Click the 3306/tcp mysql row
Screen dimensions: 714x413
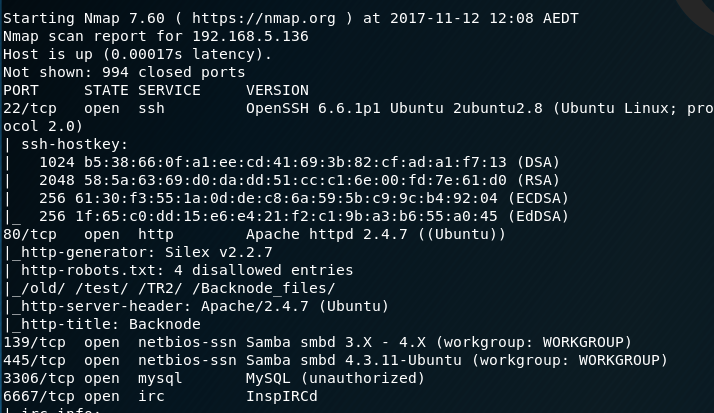click(214, 378)
